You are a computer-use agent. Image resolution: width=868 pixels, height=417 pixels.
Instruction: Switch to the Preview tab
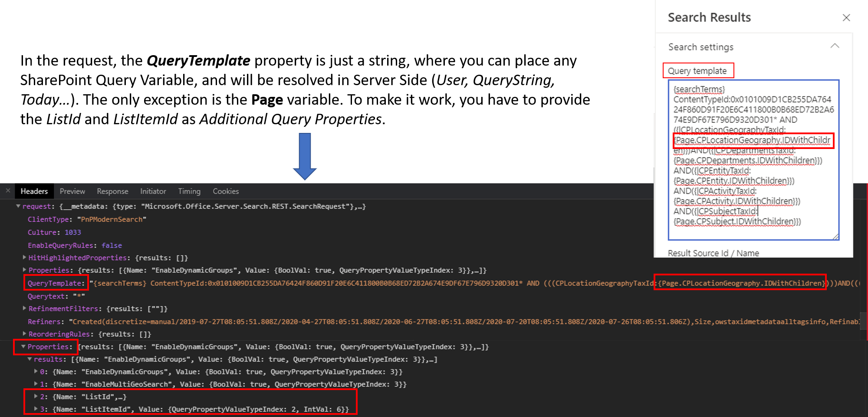point(72,191)
